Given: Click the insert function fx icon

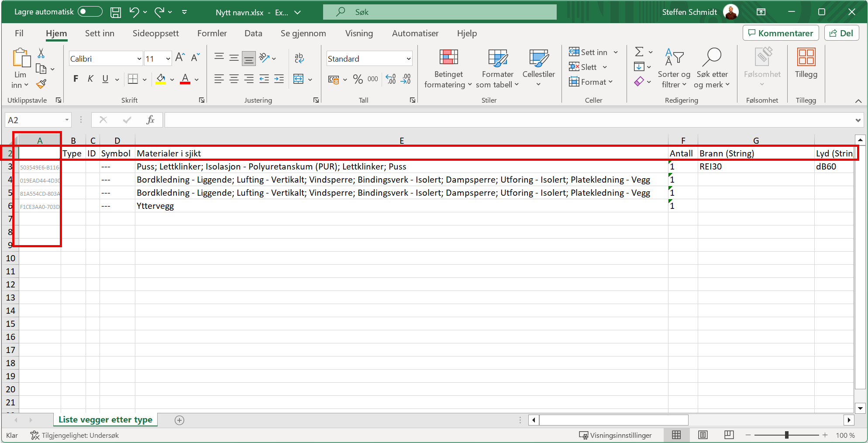Looking at the screenshot, I should click(x=150, y=120).
